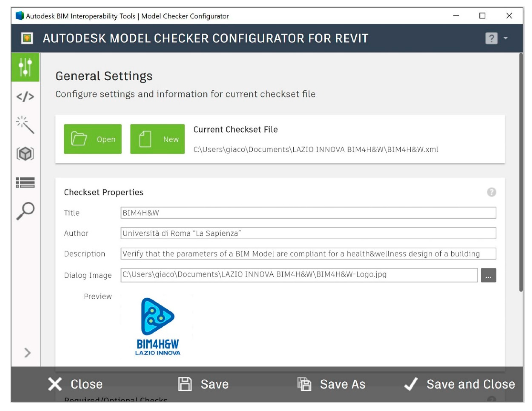
Task: Click Save As in bottom bar
Action: (332, 384)
